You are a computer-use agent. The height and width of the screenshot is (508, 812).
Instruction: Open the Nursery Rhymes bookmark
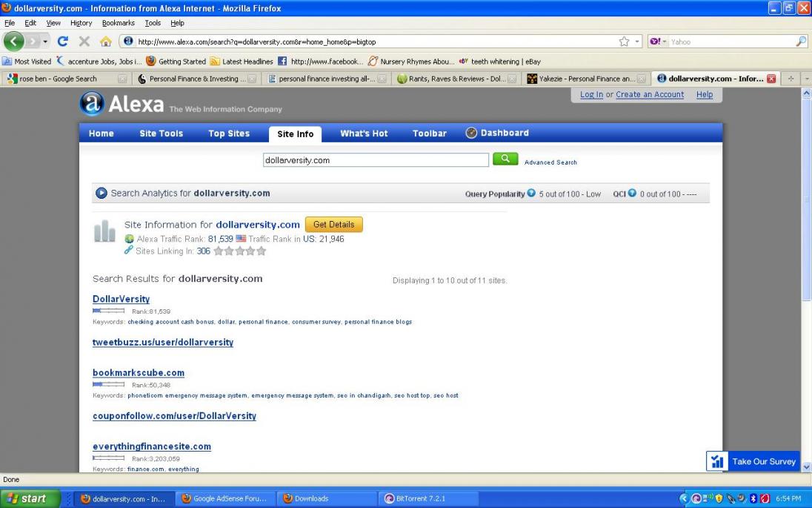[411, 61]
